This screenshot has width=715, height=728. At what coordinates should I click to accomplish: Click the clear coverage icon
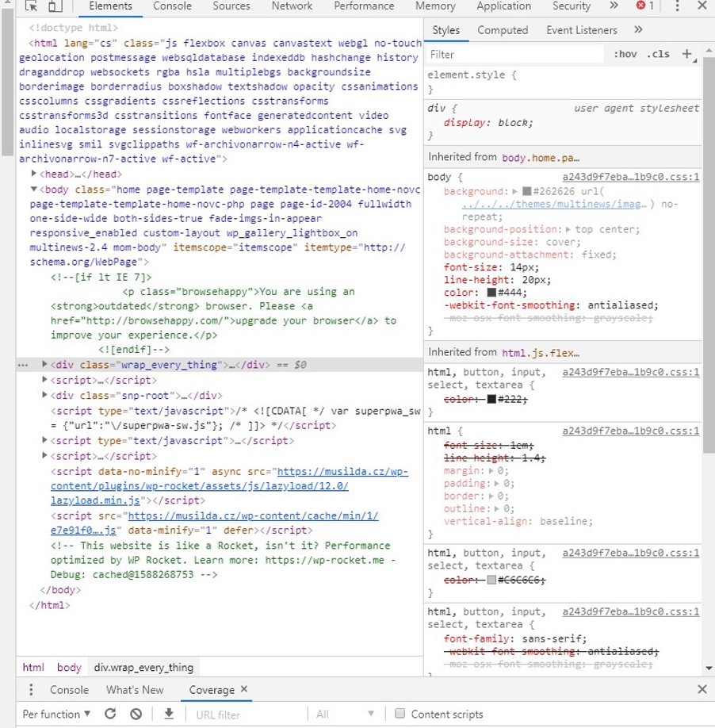pos(136,714)
